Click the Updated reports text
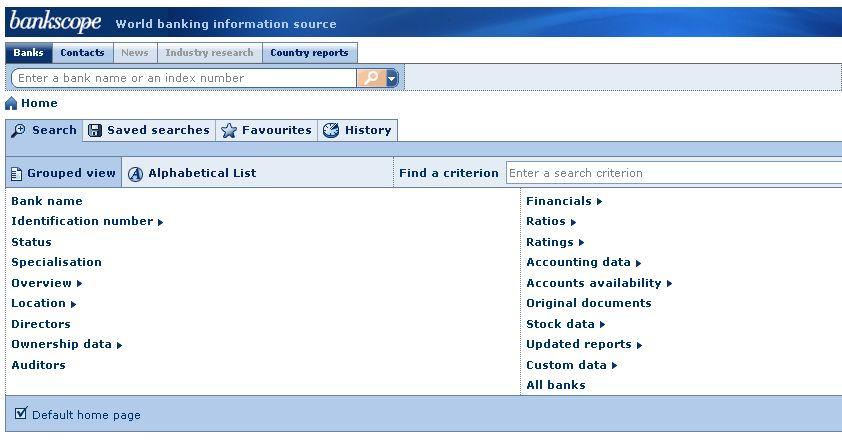Viewport: 842px width, 446px height. pos(579,344)
